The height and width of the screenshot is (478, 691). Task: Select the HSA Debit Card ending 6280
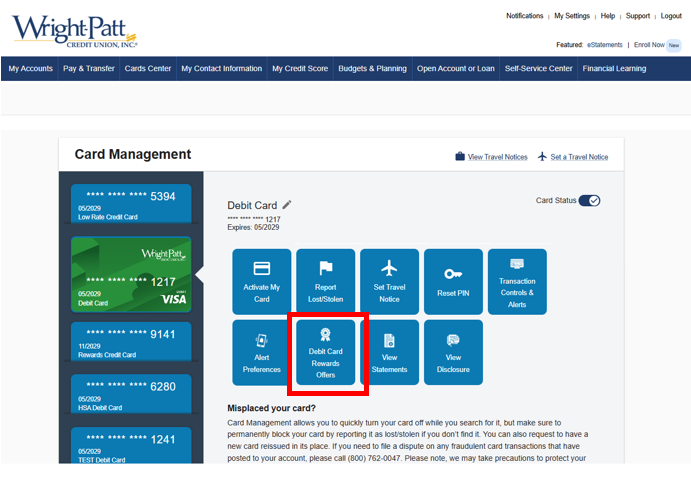[131, 394]
